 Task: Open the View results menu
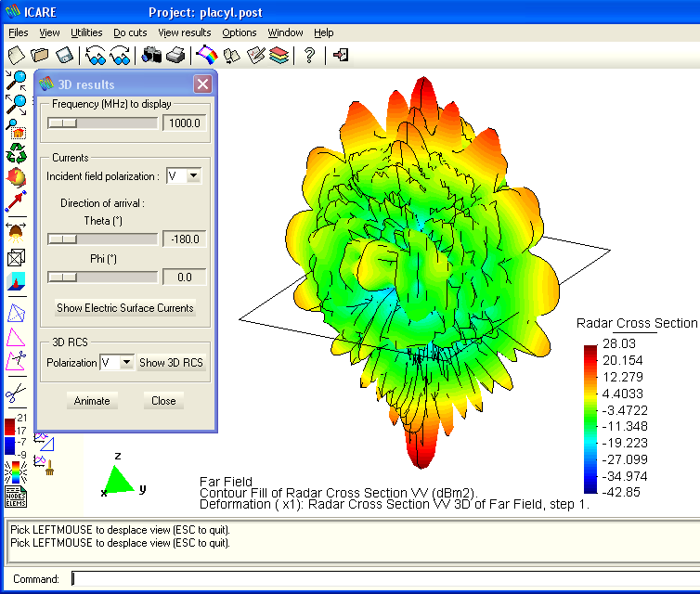[x=185, y=32]
